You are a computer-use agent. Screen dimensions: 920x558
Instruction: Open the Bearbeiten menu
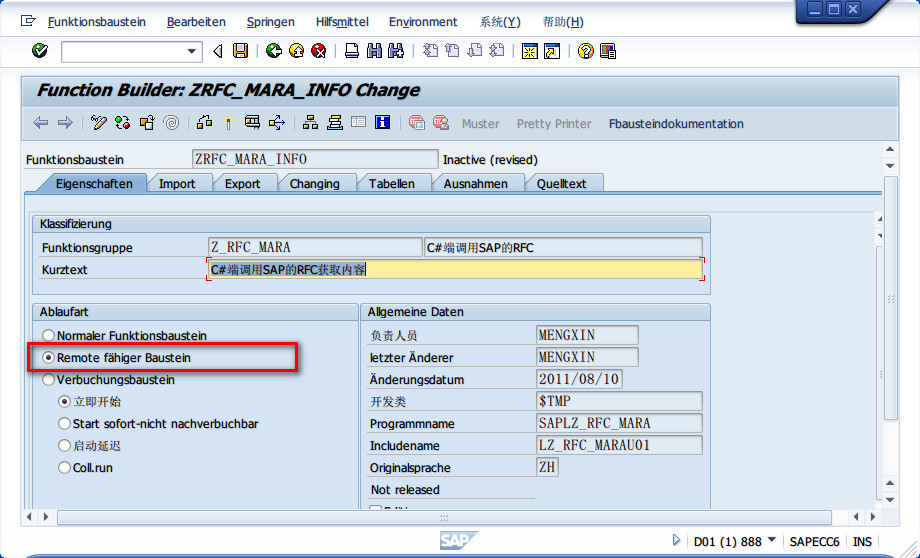196,22
